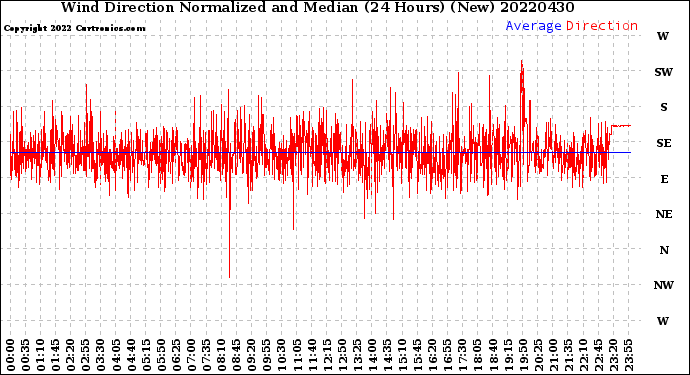The height and width of the screenshot is (375, 690).
Task: Click the 11:40 time axis label
Action: [x=312, y=355]
